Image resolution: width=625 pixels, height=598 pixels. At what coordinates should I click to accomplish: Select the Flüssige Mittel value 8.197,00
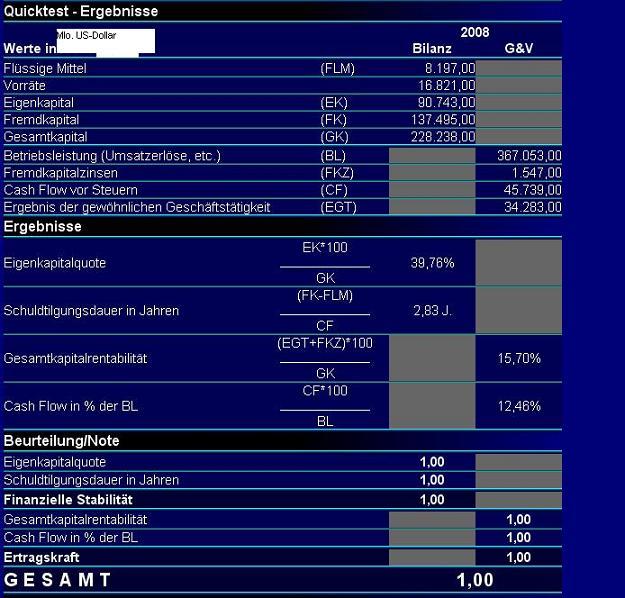tap(450, 68)
